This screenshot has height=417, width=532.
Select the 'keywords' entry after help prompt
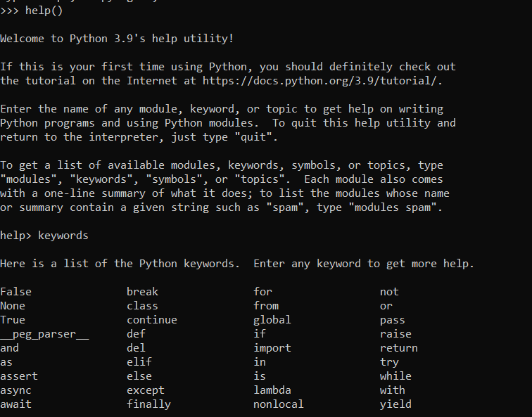coord(63,236)
